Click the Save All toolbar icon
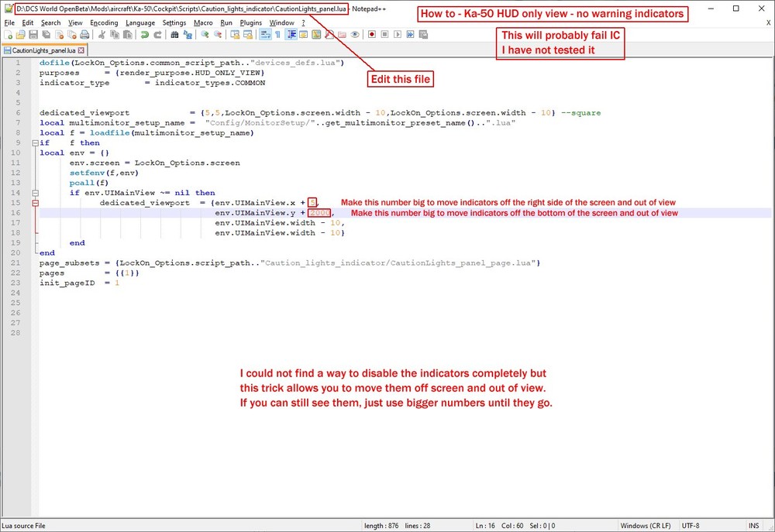The image size is (775, 532). pos(46,35)
